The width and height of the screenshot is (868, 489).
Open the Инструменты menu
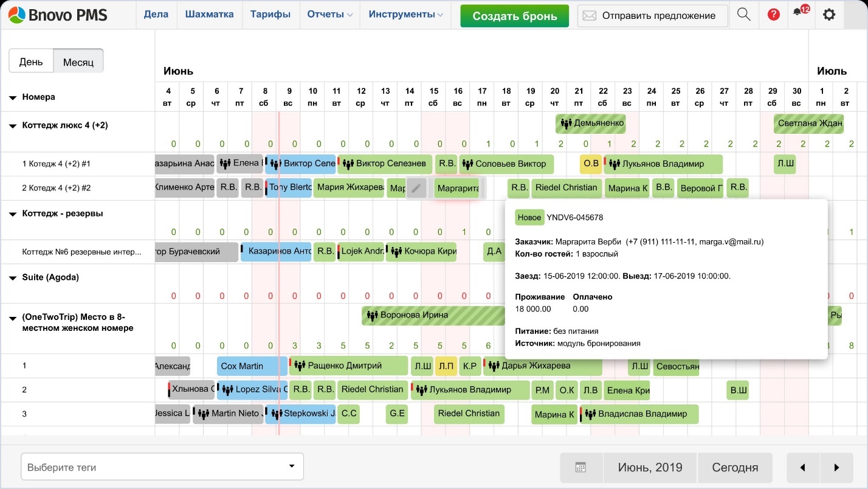pos(405,15)
